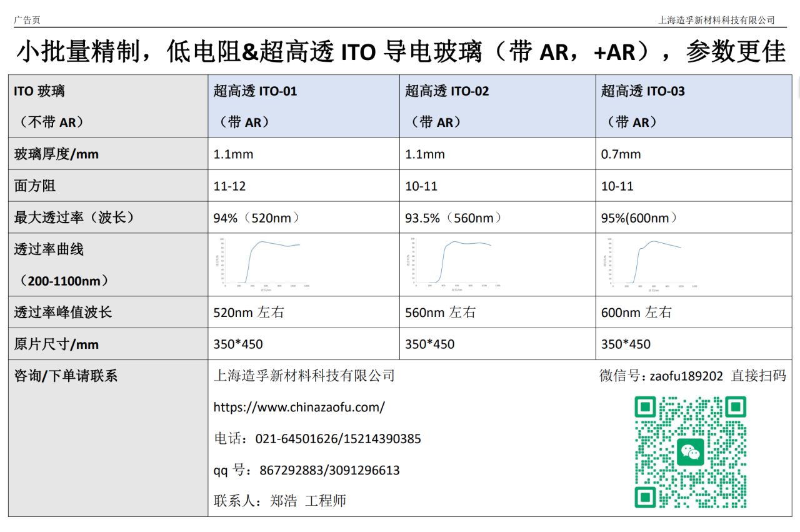This screenshot has height=532, width=800.
Task: Click the 广告页 header label
Action: 27,20
